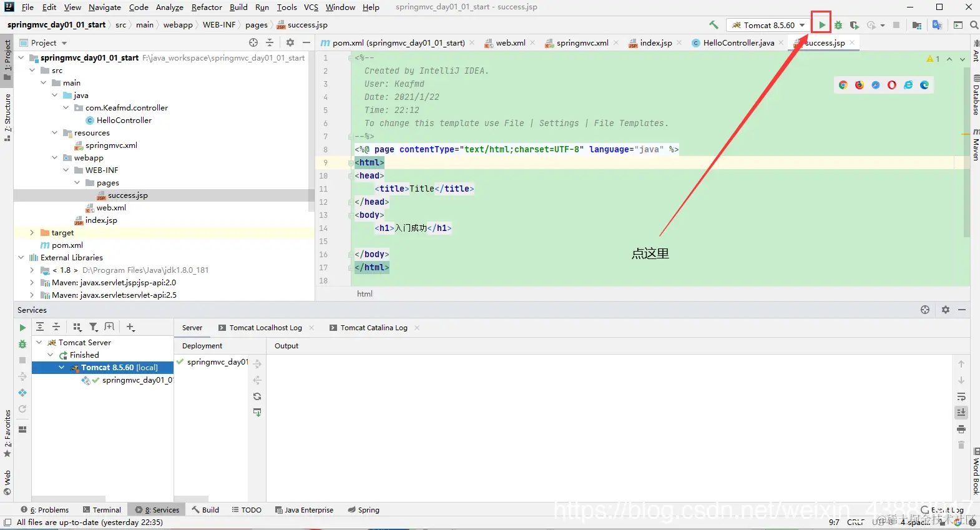Collapse the Tomcat Server node in Services
This screenshot has height=530, width=980.
(x=39, y=343)
